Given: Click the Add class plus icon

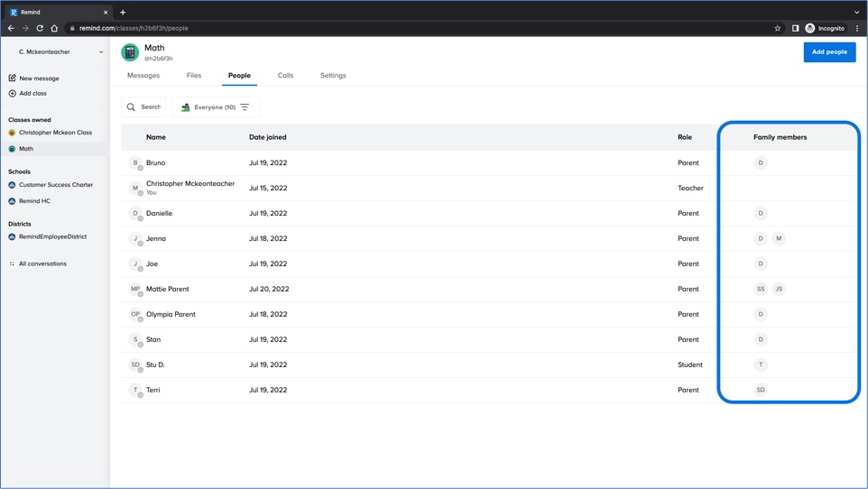Looking at the screenshot, I should pyautogui.click(x=13, y=94).
